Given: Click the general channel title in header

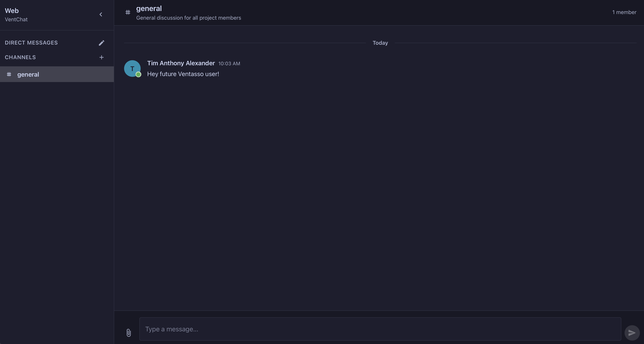Looking at the screenshot, I should 149,8.
